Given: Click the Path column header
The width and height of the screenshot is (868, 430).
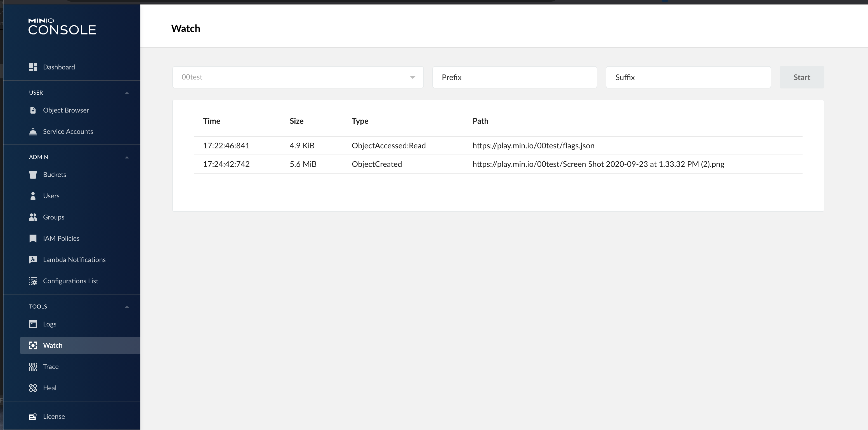Looking at the screenshot, I should point(480,121).
